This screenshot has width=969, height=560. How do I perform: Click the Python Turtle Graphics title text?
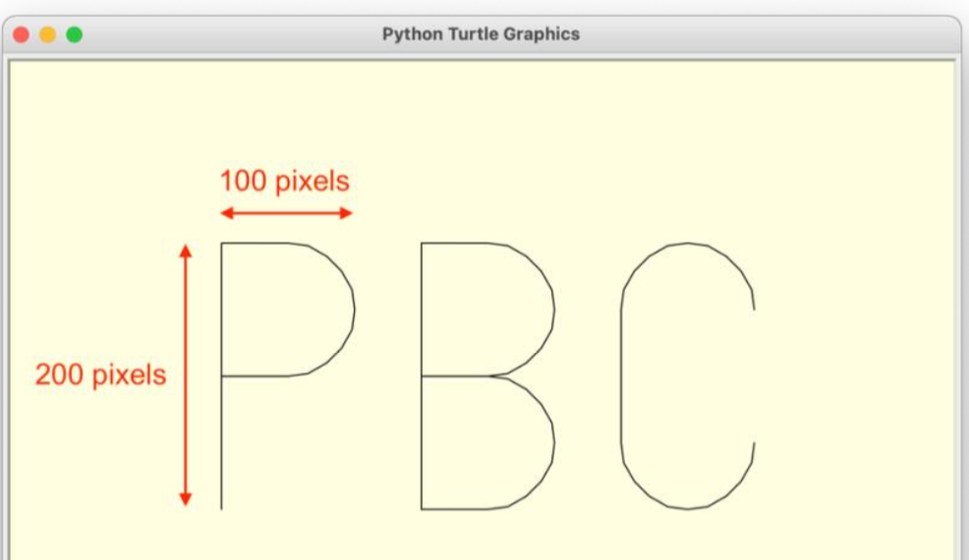[x=481, y=34]
